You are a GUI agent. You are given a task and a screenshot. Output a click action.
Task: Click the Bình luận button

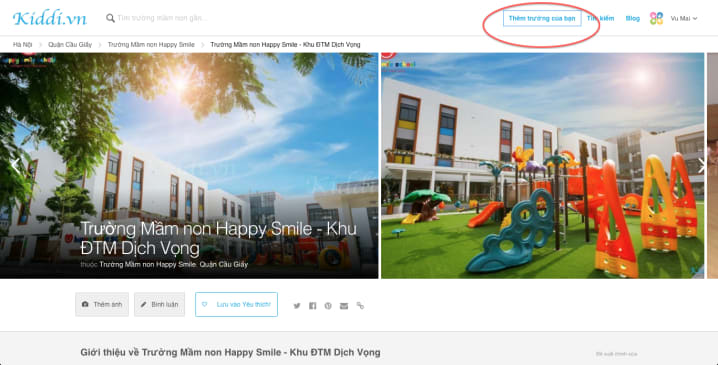tap(159, 305)
